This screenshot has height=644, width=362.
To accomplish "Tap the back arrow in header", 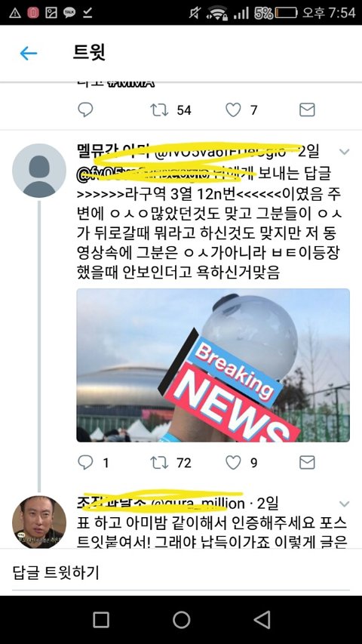I will point(29,54).
